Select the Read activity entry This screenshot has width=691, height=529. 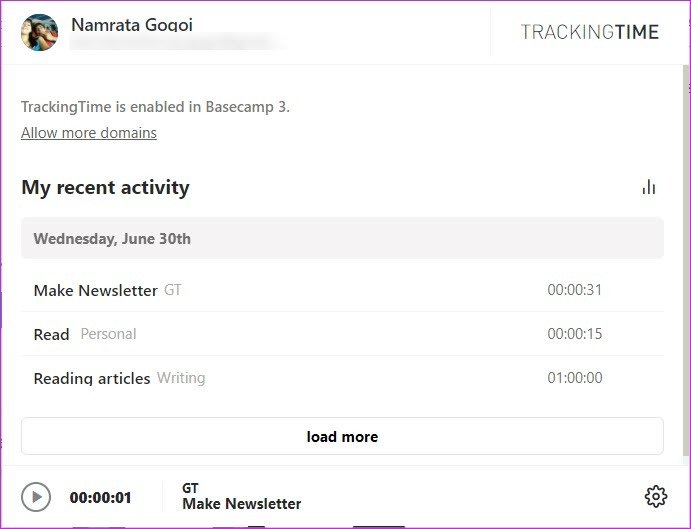342,334
